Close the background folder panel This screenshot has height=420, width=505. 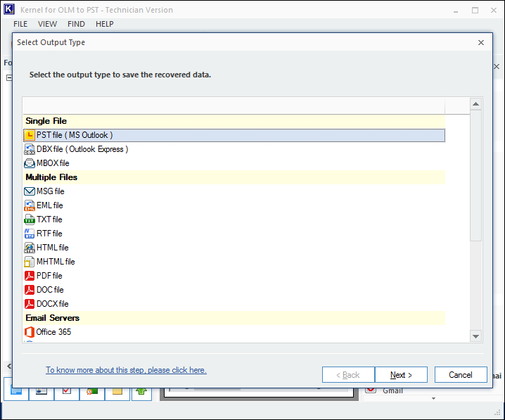(x=497, y=67)
